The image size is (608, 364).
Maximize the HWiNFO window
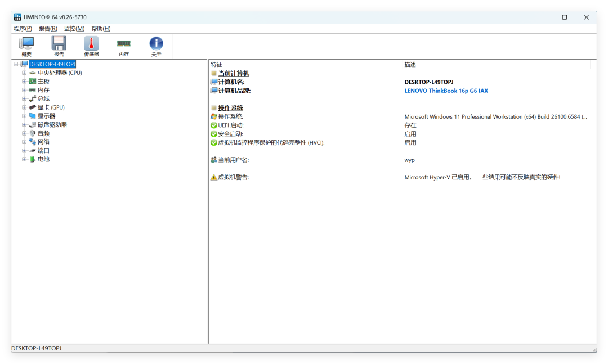(x=565, y=17)
